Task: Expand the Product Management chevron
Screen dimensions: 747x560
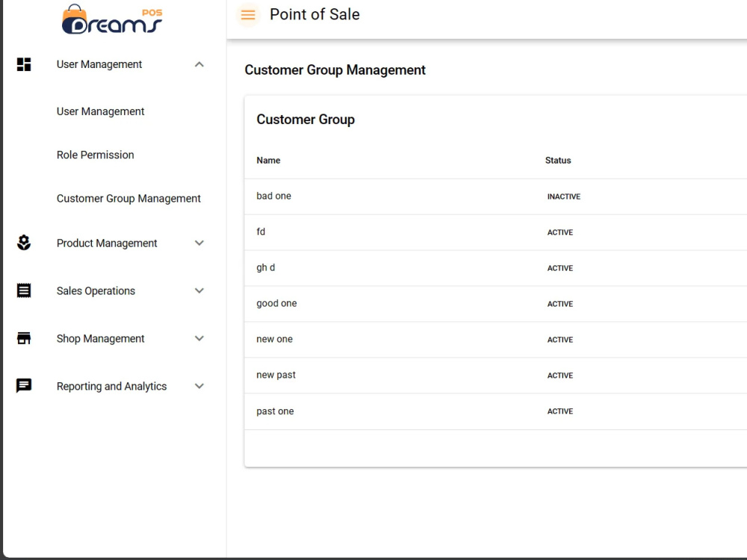Action: (x=199, y=243)
